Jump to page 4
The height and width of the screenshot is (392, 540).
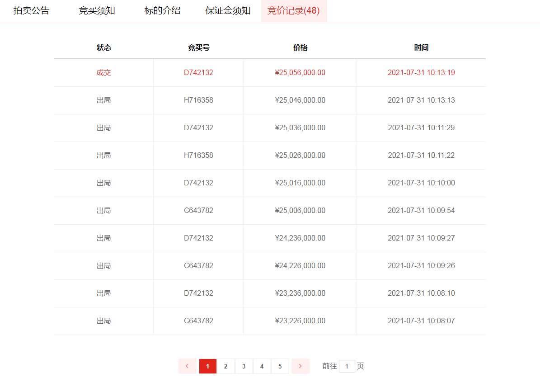(x=262, y=366)
